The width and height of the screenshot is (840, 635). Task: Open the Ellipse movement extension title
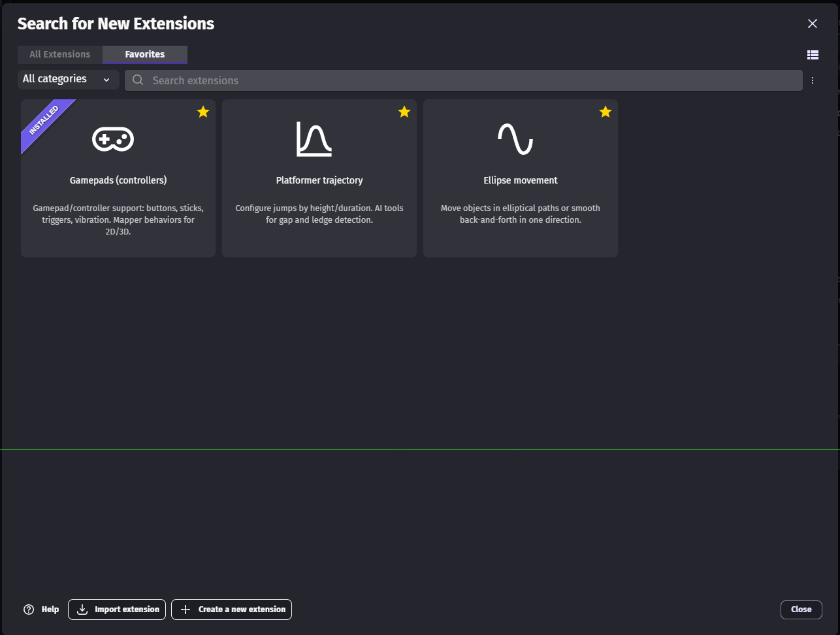[x=521, y=180]
